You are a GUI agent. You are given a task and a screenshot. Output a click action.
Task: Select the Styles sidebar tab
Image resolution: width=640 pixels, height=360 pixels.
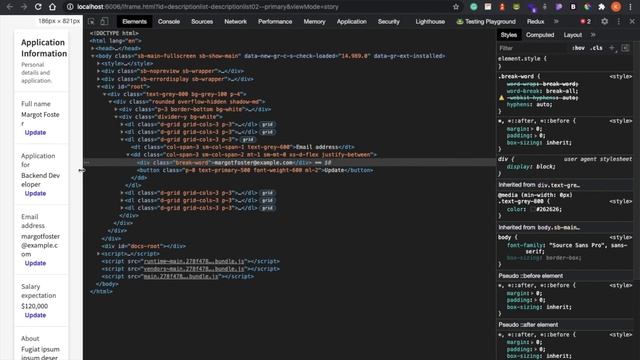[509, 35]
